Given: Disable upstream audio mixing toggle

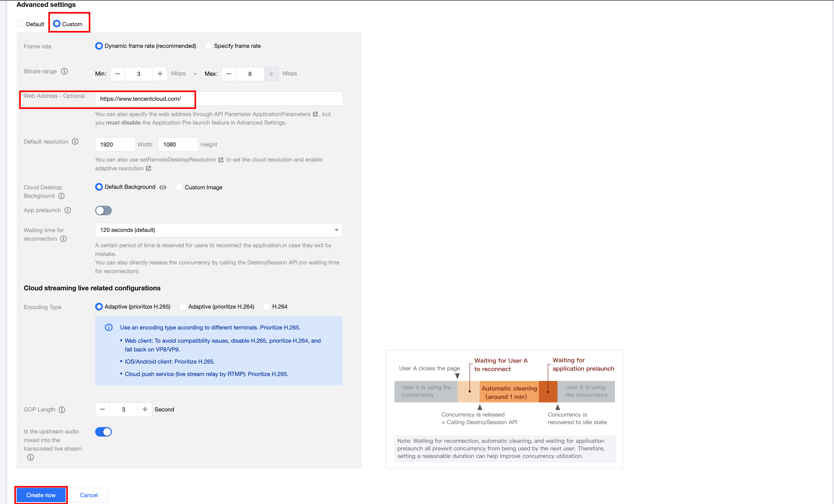Looking at the screenshot, I should click(x=103, y=432).
